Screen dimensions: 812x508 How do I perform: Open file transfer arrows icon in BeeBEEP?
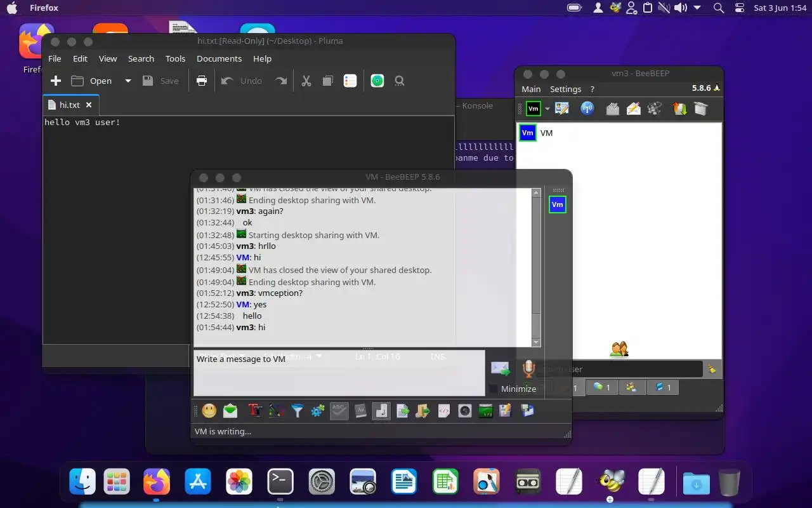tap(680, 109)
